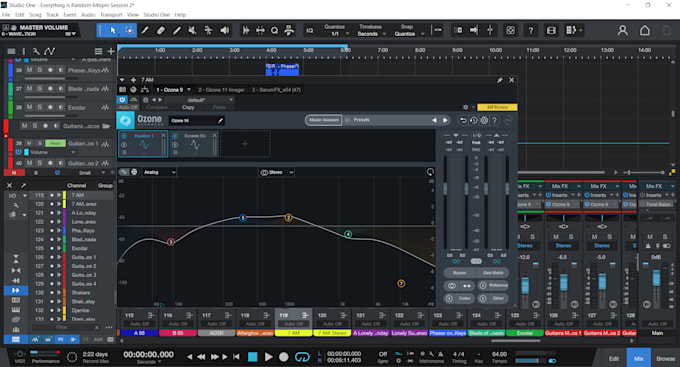This screenshot has width=680, height=367.
Task: Add a track with the plus icon
Action: 111,51
